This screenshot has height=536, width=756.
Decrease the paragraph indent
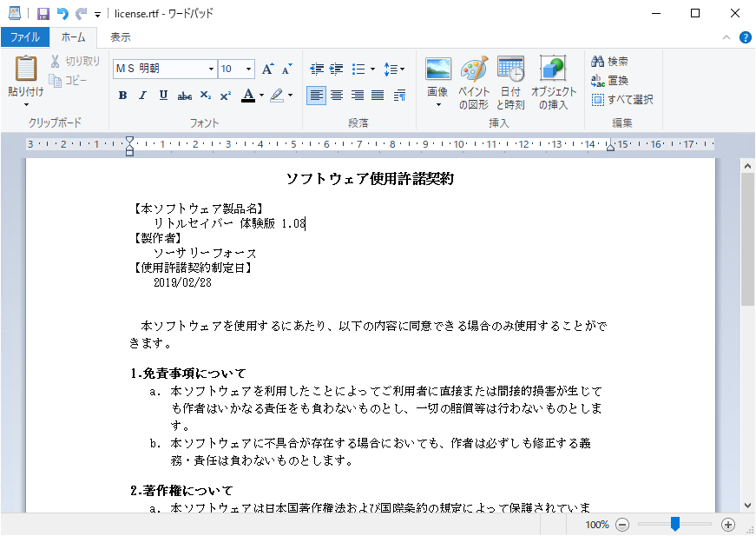pos(316,69)
